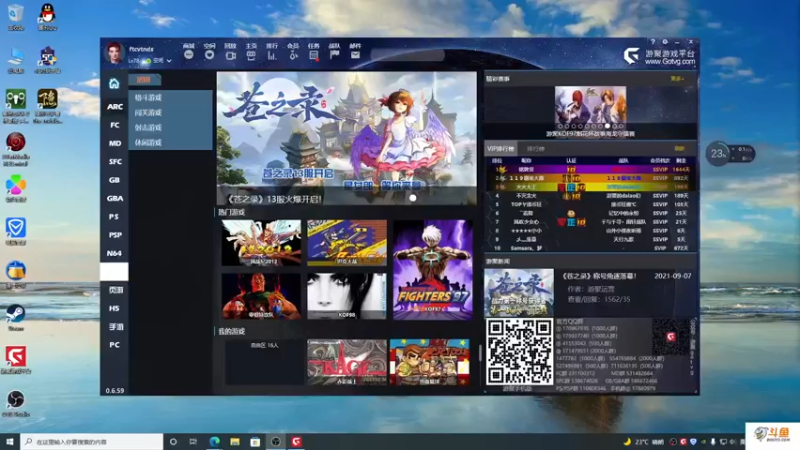Click the search field in top bar
Screen dimensions: 800x450
point(408,55)
